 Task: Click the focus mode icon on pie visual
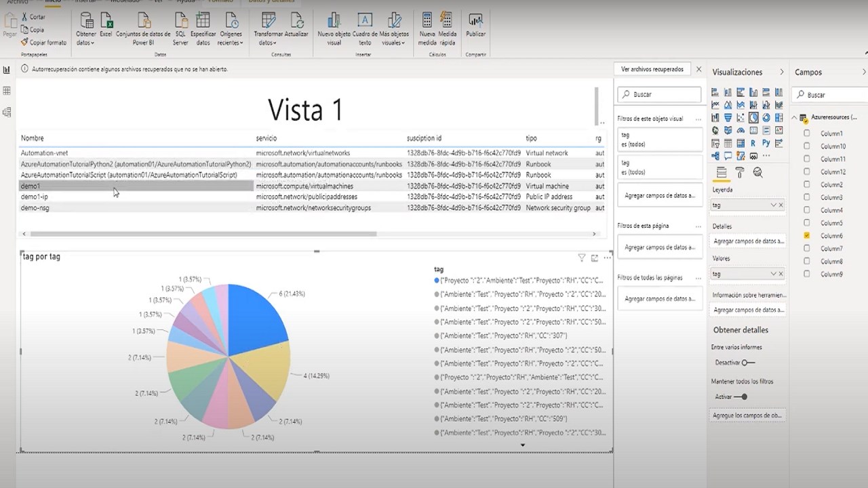click(x=595, y=258)
